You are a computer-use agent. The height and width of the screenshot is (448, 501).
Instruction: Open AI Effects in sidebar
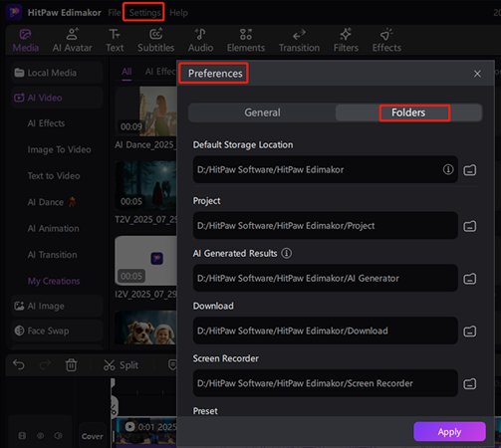[46, 123]
